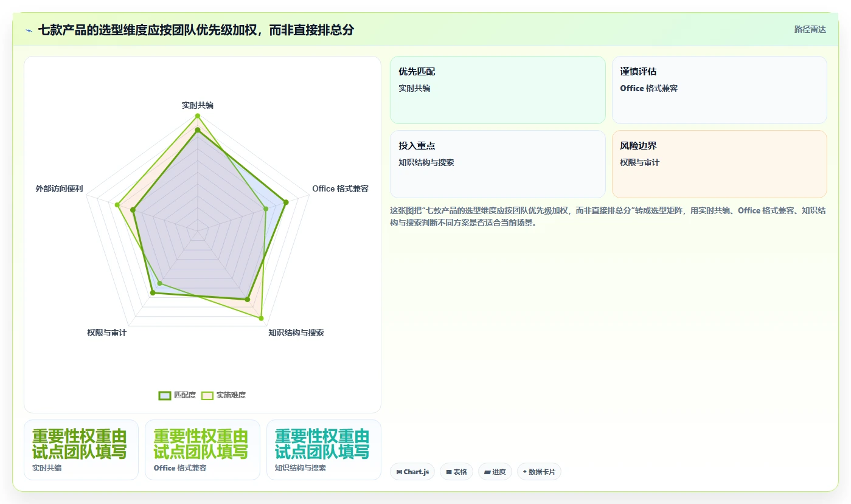This screenshot has height=504, width=851.
Task: Open the 投入重点 card
Action: pyautogui.click(x=498, y=164)
